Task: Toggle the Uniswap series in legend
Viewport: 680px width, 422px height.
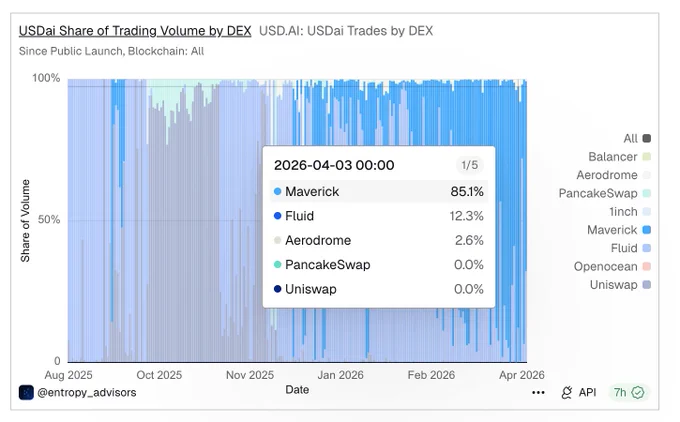Action: [620, 285]
